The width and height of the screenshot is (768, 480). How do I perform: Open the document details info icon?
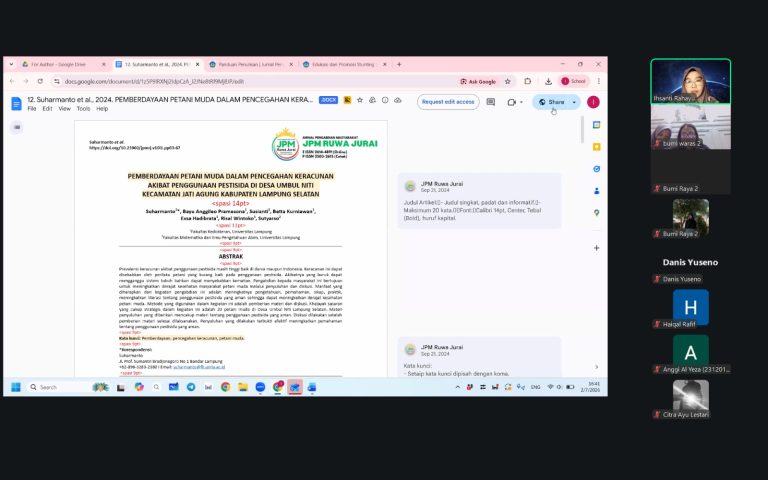(385, 100)
